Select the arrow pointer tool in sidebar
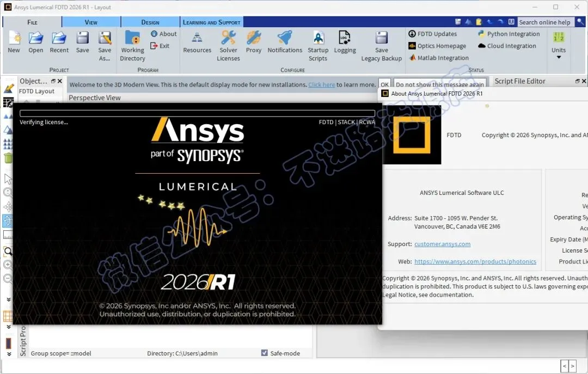588x374 pixels. [8, 179]
